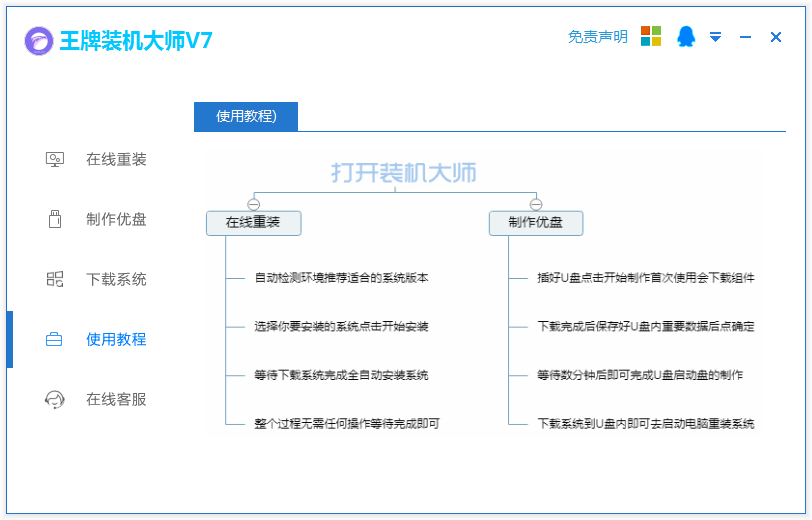This screenshot has height=520, width=812.
Task: Switch to the 使用教程) tab header
Action: pos(246,117)
